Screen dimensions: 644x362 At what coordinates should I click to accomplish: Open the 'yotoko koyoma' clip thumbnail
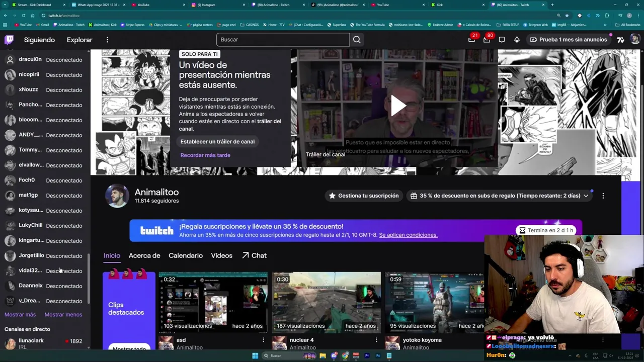click(435, 302)
